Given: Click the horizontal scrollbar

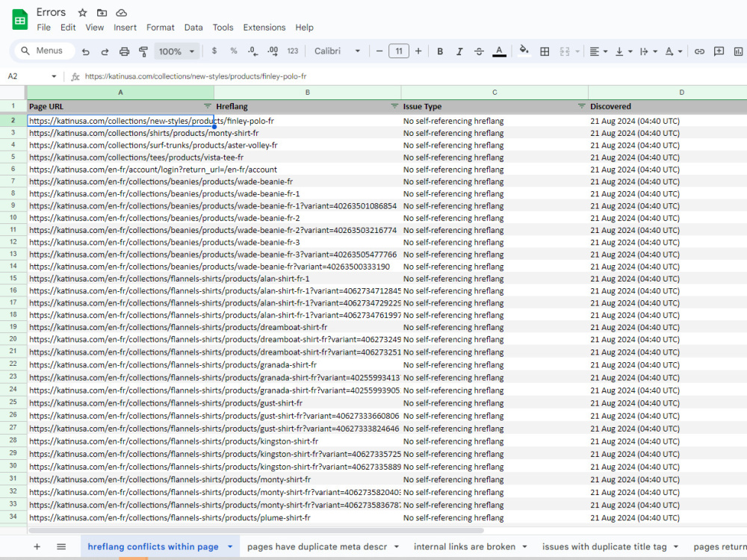Looking at the screenshot, I should [255, 530].
